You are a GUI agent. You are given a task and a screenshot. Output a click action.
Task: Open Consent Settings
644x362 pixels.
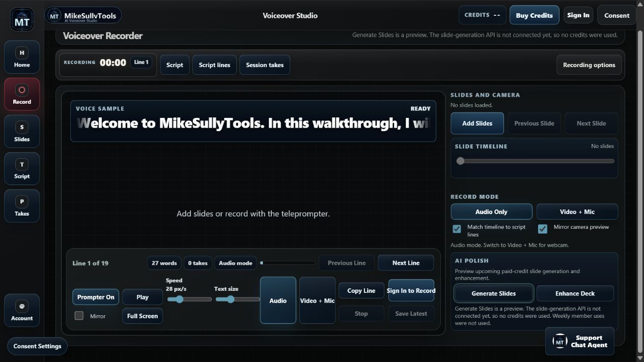click(x=37, y=346)
